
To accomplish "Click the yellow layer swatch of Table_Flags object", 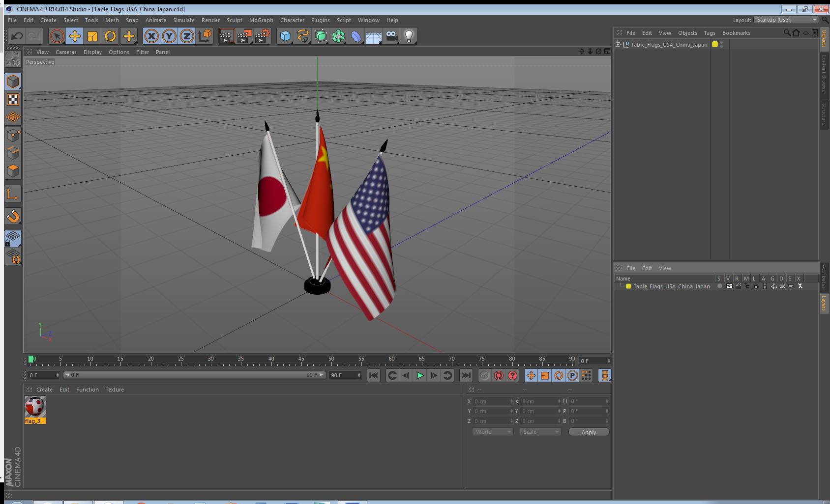I will click(715, 44).
